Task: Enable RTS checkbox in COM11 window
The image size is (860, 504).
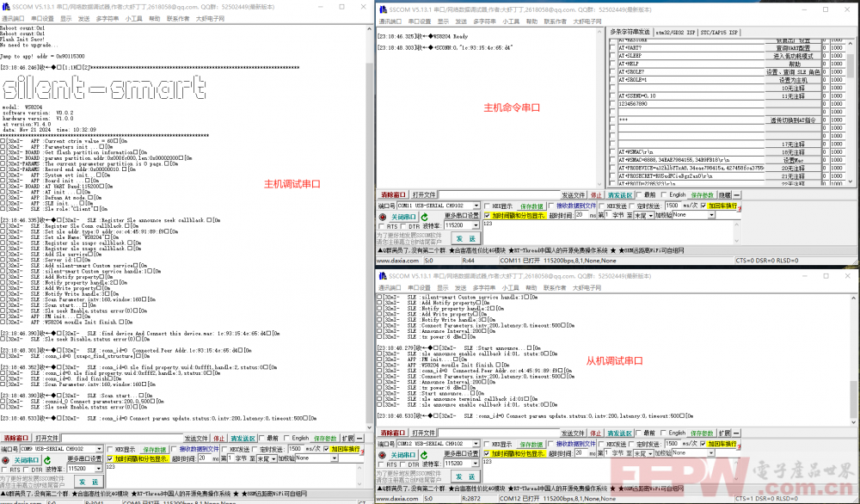Action: coord(381,226)
